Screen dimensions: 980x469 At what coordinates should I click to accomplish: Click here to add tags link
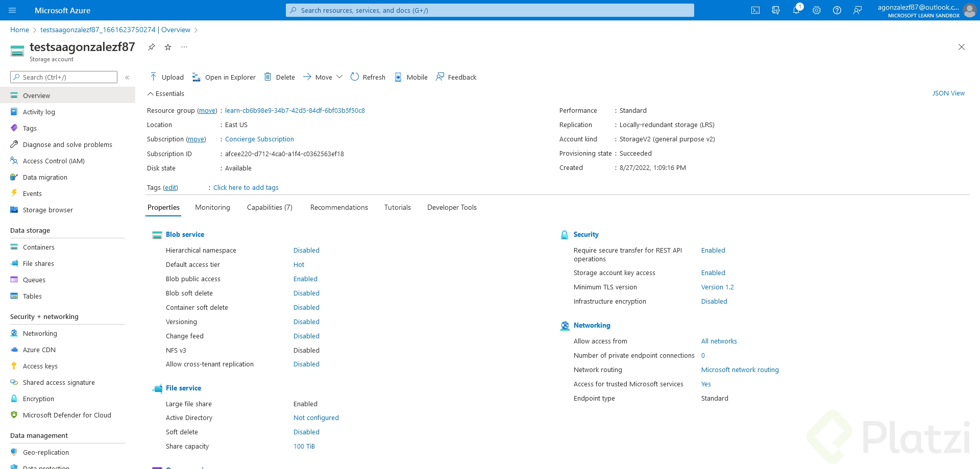(x=246, y=188)
